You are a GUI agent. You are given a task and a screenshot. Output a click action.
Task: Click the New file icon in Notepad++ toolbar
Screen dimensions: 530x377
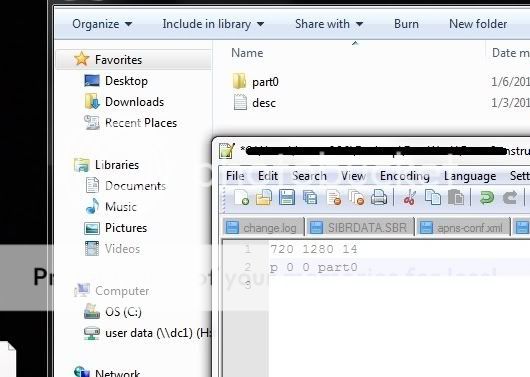(x=241, y=197)
